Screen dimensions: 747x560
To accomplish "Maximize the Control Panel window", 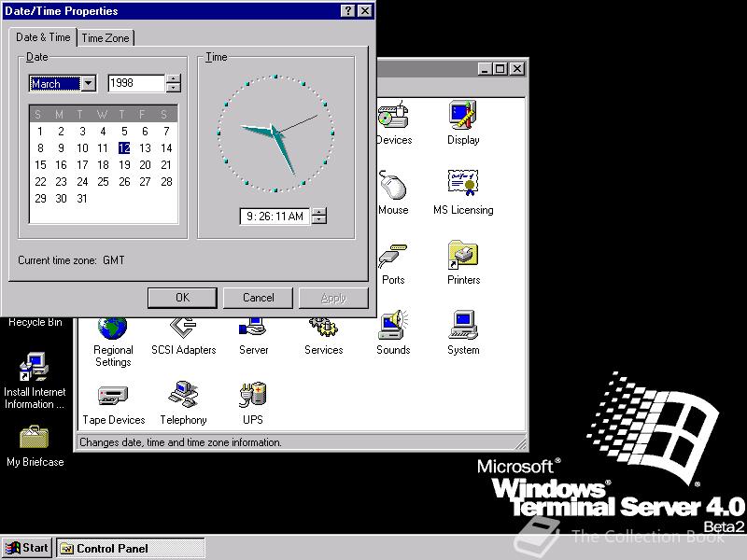I will (500, 69).
